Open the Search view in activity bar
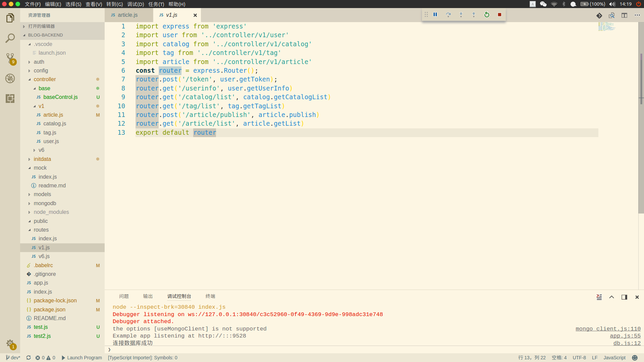 click(x=10, y=38)
